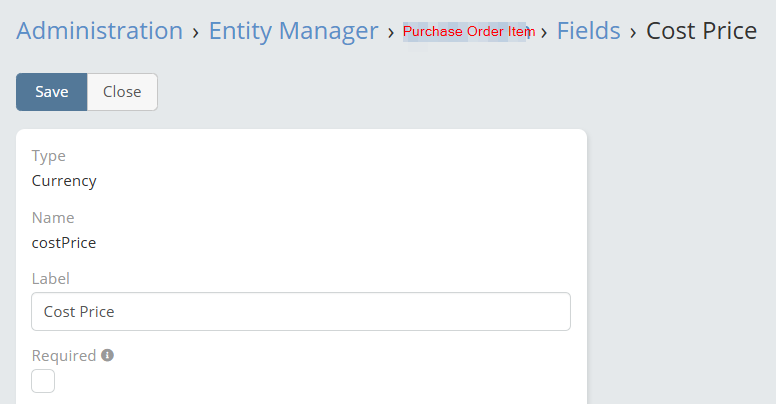Open the Fields breadcrumb link
This screenshot has width=776, height=404.
(588, 31)
